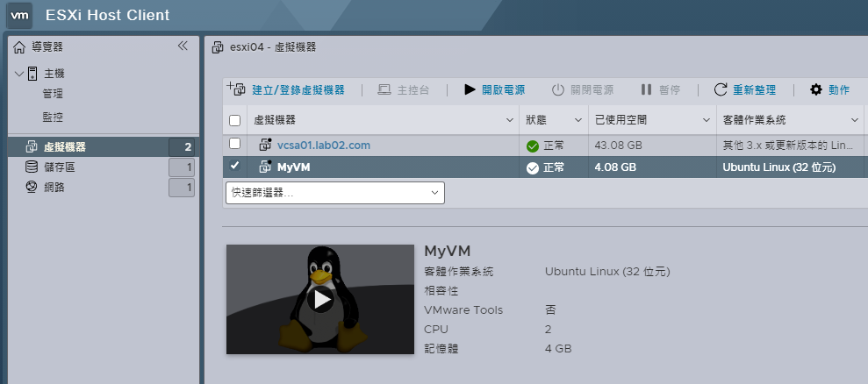Collapse the 主機 tree node arrow
Screen dimensions: 868x384
[x=19, y=74]
